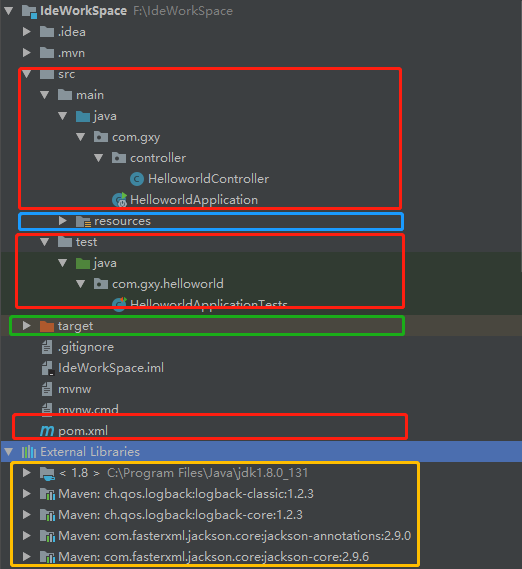Click the jackson-annotations Maven library icon

pyautogui.click(x=47, y=536)
